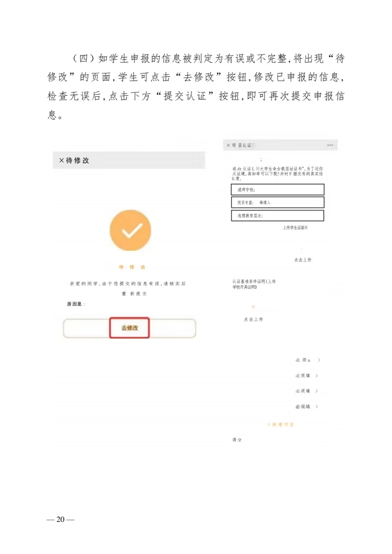Click the orange 待修改 status text
392x554 pixels.
click(x=132, y=267)
